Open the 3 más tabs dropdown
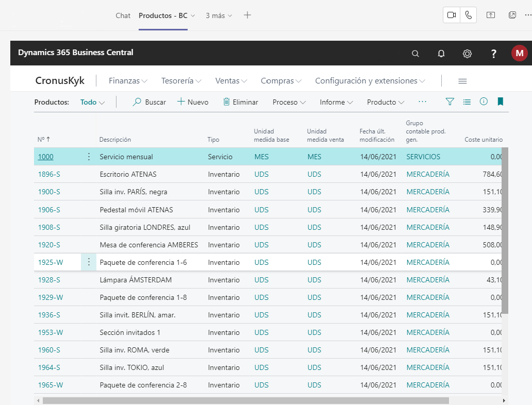This screenshot has width=532, height=405. pyautogui.click(x=219, y=15)
